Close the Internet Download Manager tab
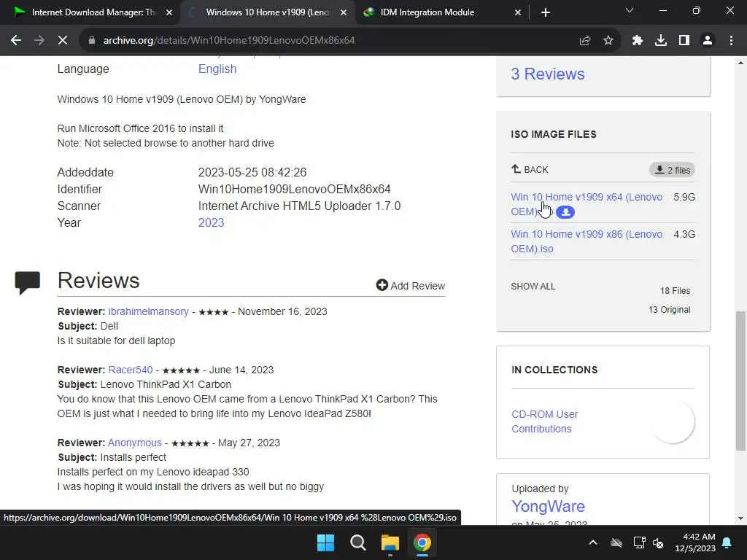747x560 pixels. [169, 12]
